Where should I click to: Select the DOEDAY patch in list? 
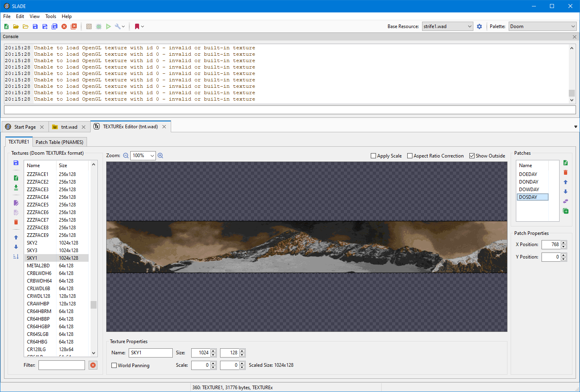pyautogui.click(x=533, y=174)
